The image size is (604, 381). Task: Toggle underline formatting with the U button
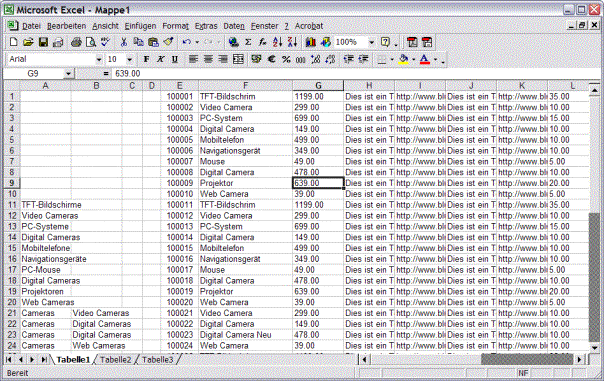pyautogui.click(x=175, y=59)
